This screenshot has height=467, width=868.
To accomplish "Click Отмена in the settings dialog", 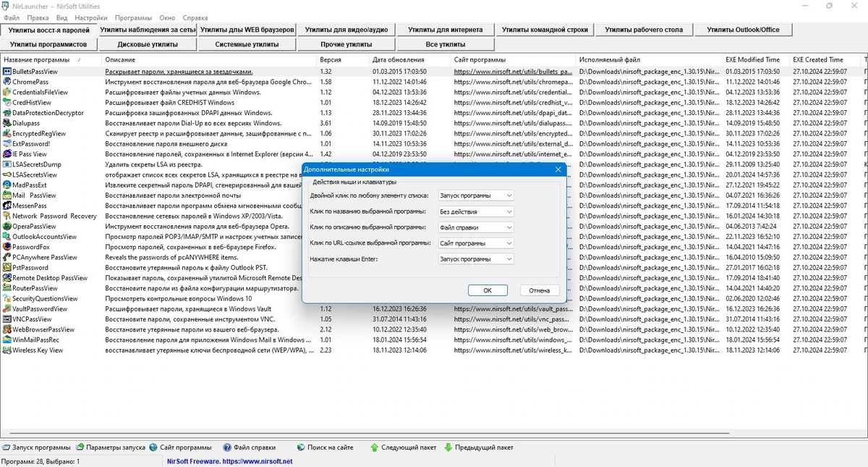I will point(540,290).
